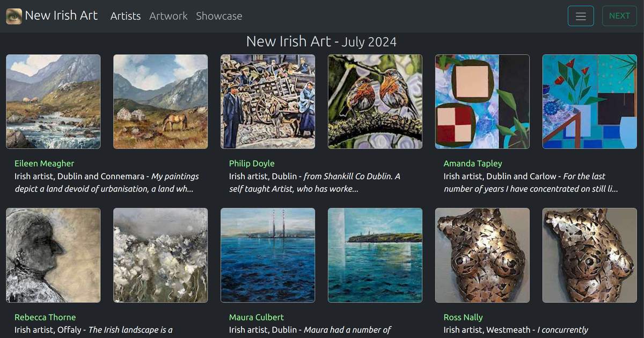Image resolution: width=644 pixels, height=338 pixels.
Task: View the grazing horse painting thumbnail
Action: tap(160, 101)
